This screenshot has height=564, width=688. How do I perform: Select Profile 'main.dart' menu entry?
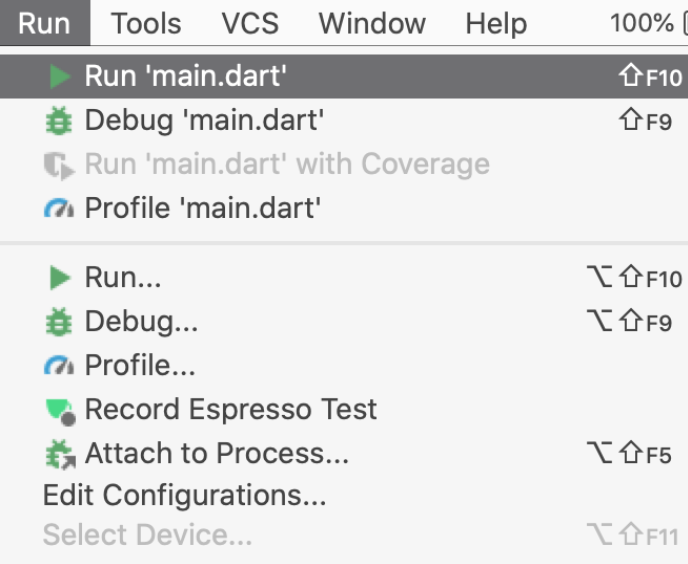click(x=202, y=209)
